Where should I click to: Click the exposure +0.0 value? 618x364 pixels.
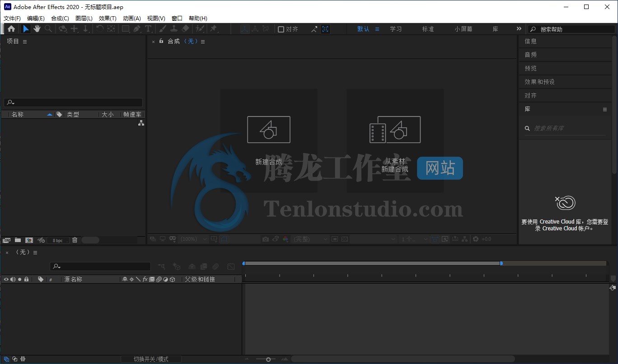click(x=487, y=239)
